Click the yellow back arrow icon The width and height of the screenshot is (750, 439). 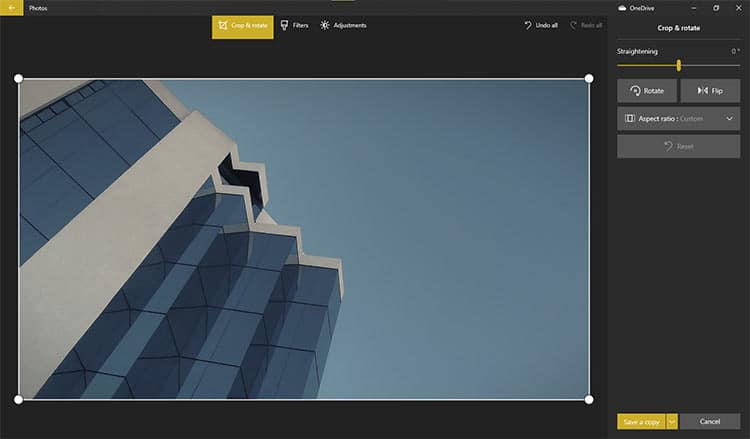pyautogui.click(x=11, y=8)
